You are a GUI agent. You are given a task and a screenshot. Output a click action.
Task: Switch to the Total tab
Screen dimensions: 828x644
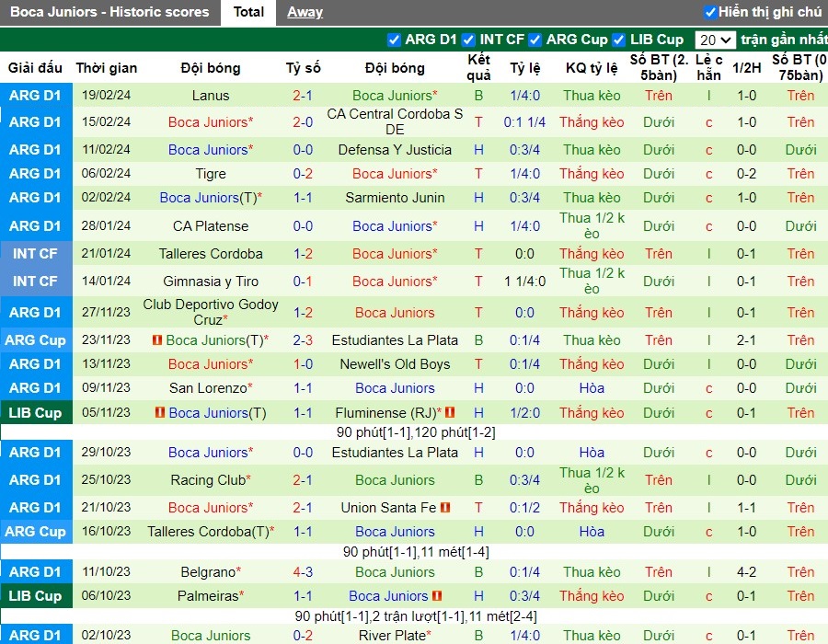point(248,12)
